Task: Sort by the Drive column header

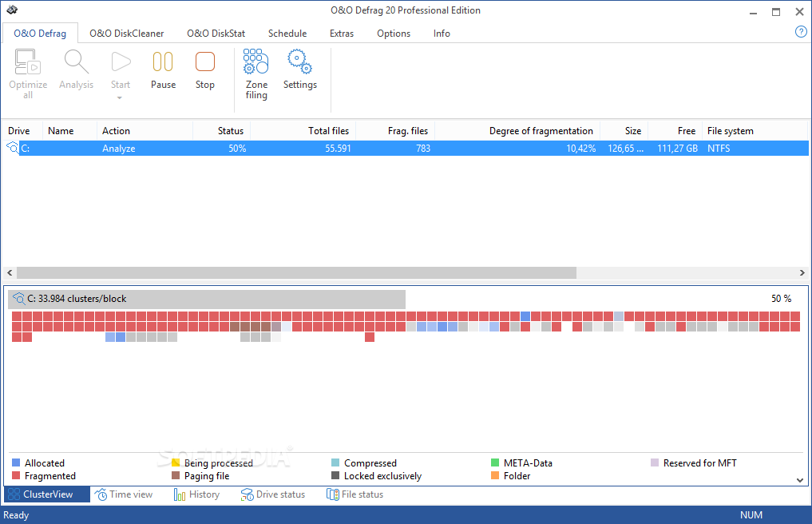Action: [23, 131]
